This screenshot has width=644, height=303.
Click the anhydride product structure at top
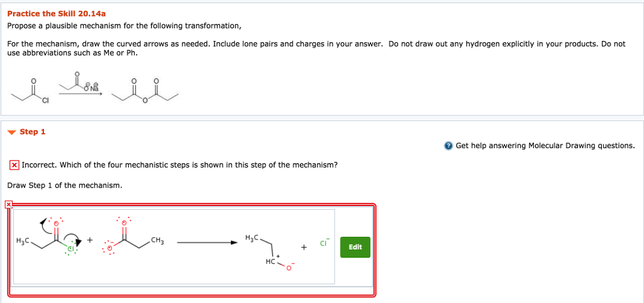click(x=145, y=93)
